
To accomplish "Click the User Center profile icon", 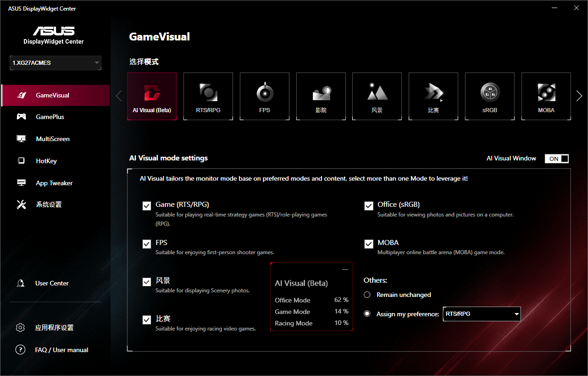I will [x=20, y=283].
